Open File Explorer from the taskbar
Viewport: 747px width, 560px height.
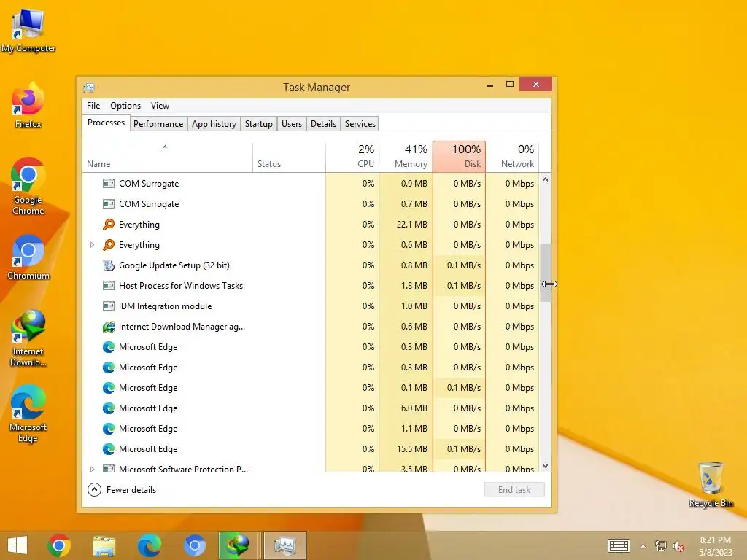pos(104,545)
